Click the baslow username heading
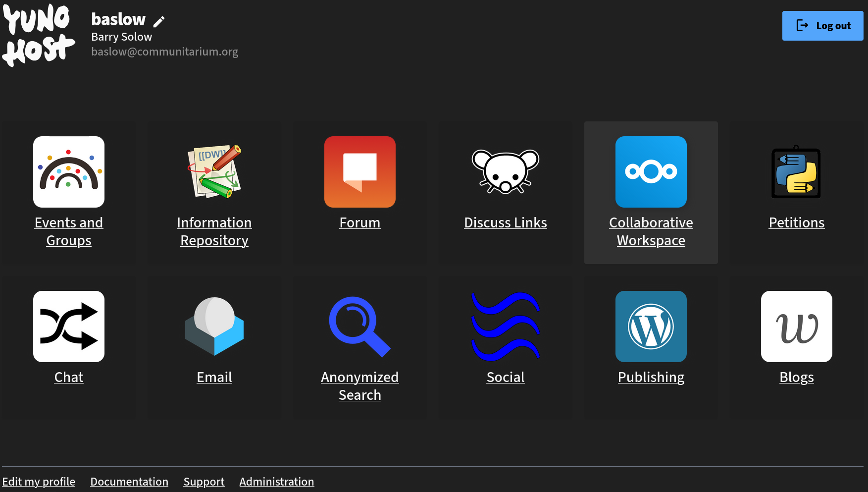 [118, 19]
